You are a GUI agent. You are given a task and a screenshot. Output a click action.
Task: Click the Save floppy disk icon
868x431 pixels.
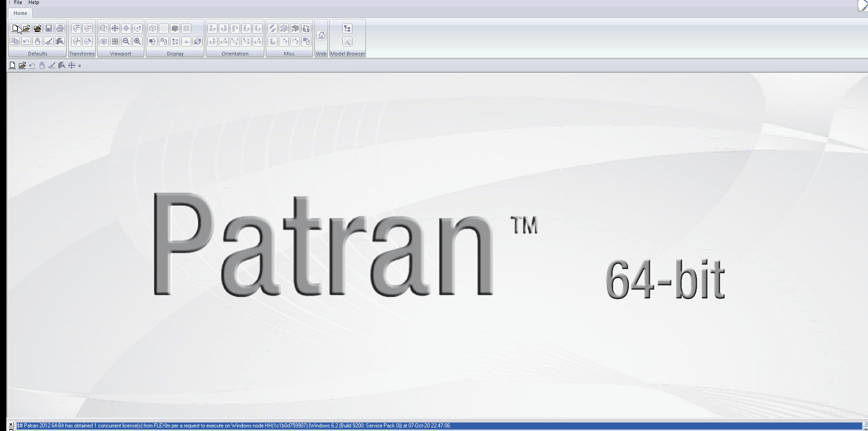click(49, 28)
